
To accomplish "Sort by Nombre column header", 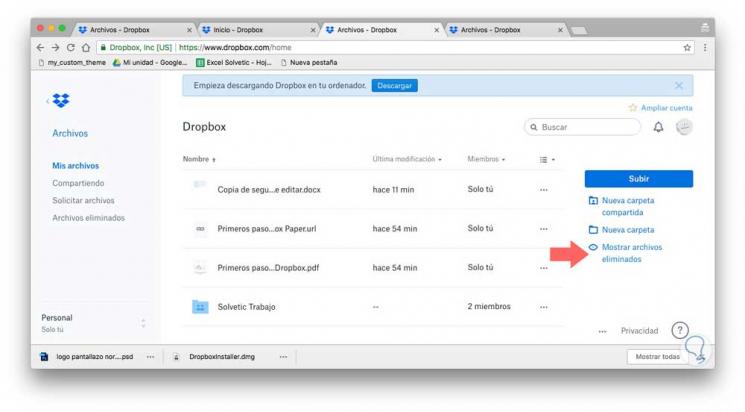I will [x=199, y=159].
